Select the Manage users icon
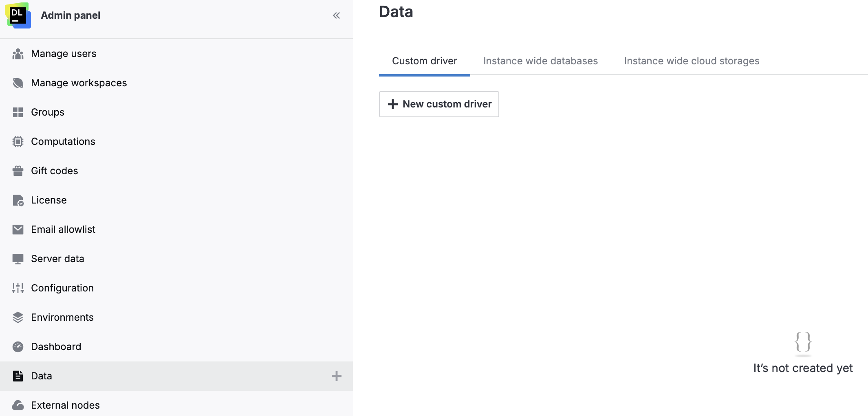This screenshot has height=416, width=868. 18,53
